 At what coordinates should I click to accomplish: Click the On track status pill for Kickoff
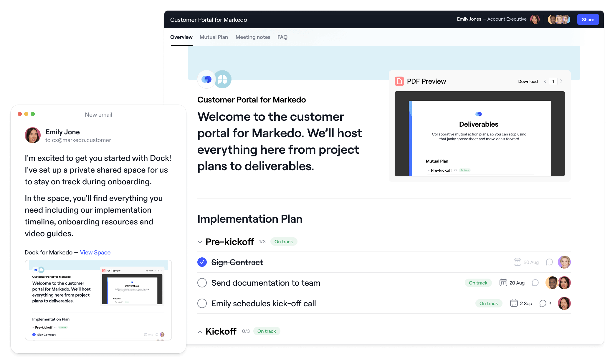(x=266, y=331)
